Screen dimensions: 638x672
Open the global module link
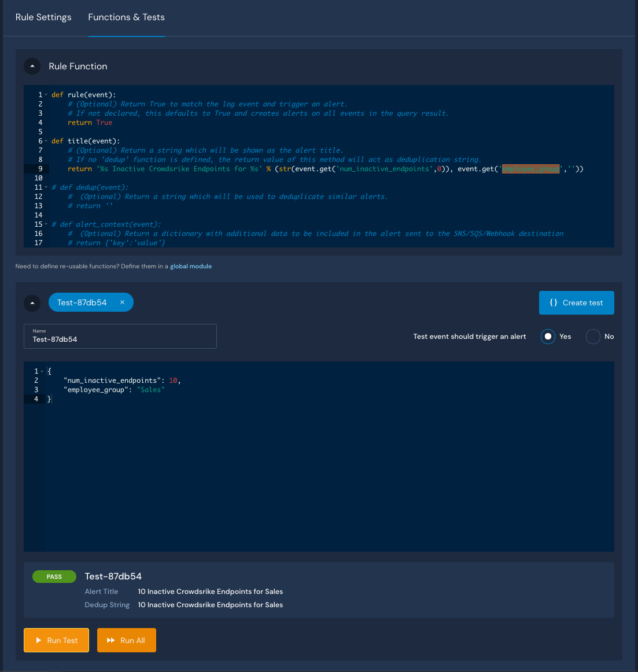[191, 266]
